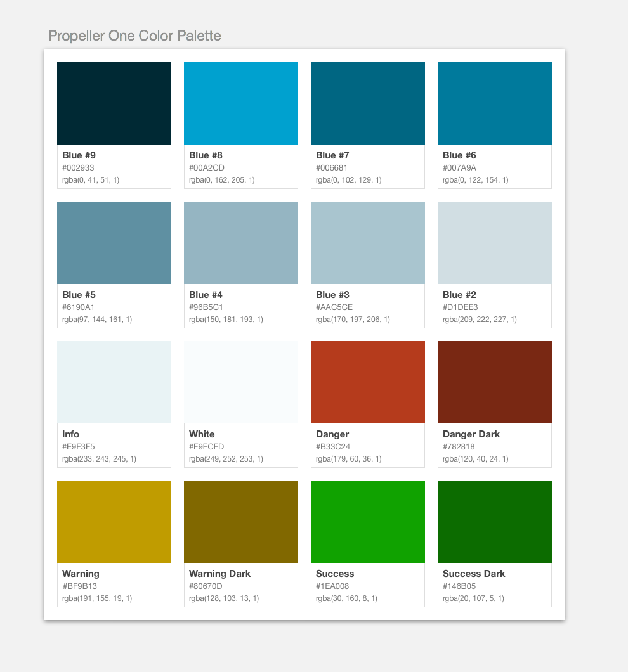The image size is (628, 672).
Task: Click the value rgba(128, 103, 13, 1)
Action: click(224, 598)
